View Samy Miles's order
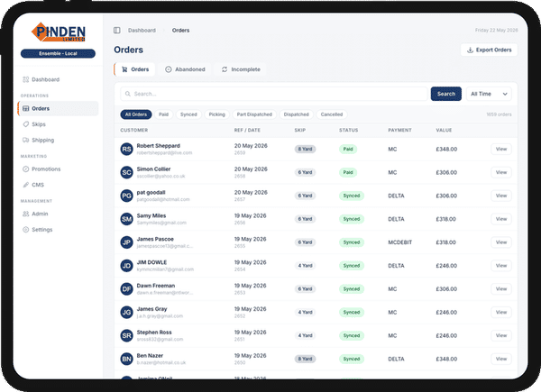Image resolution: width=541 pixels, height=392 pixels. (x=501, y=219)
